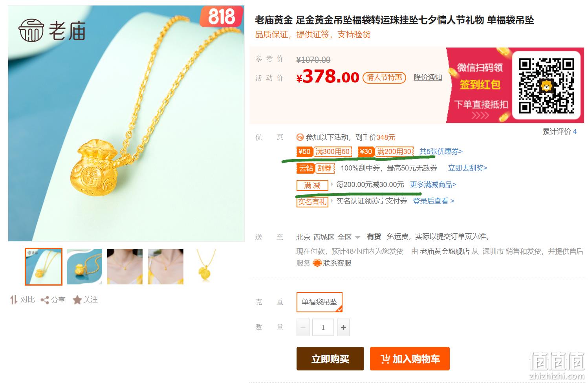Click the 联系客服 customer service icon

[x=317, y=263]
